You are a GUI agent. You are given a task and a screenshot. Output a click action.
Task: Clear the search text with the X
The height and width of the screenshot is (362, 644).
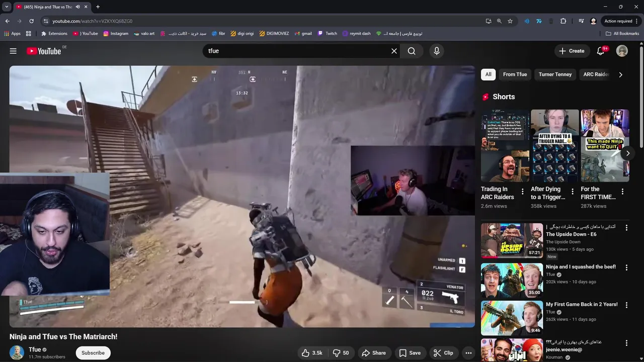pos(394,51)
